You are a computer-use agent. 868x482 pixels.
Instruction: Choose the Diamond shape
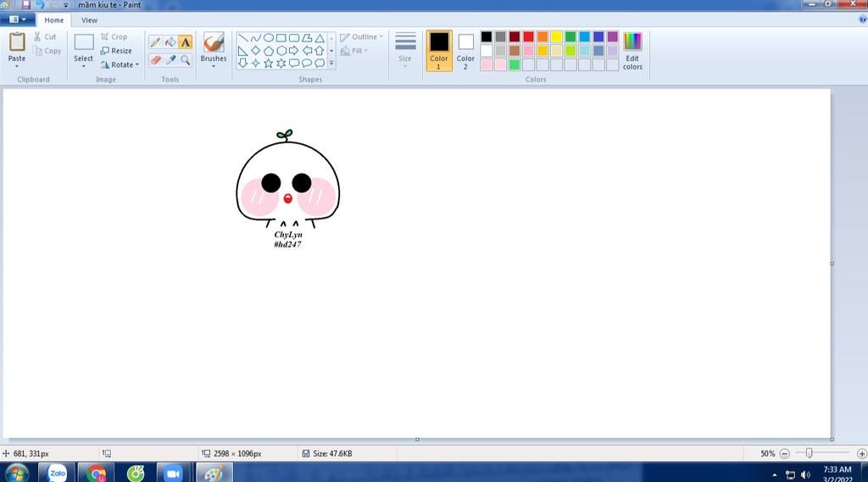[x=255, y=51]
